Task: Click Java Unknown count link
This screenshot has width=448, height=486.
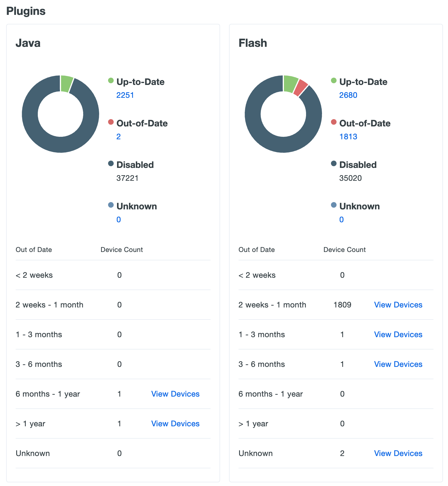Action: point(118,220)
